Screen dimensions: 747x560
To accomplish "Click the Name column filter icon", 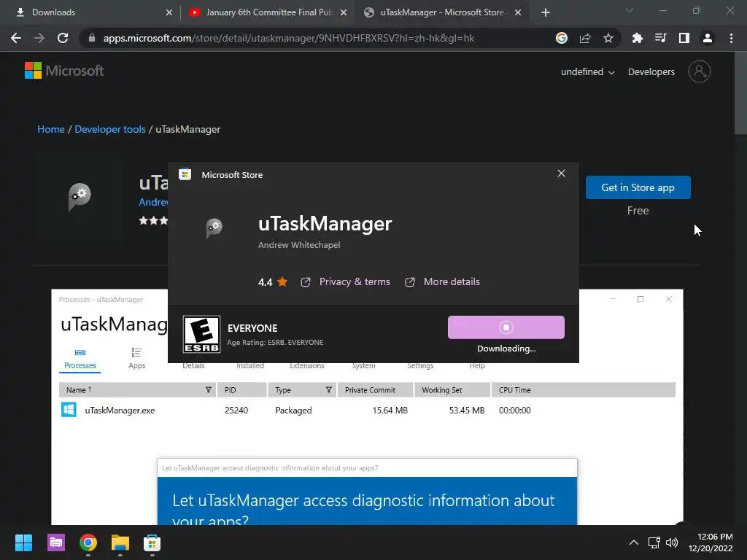I will (x=208, y=390).
